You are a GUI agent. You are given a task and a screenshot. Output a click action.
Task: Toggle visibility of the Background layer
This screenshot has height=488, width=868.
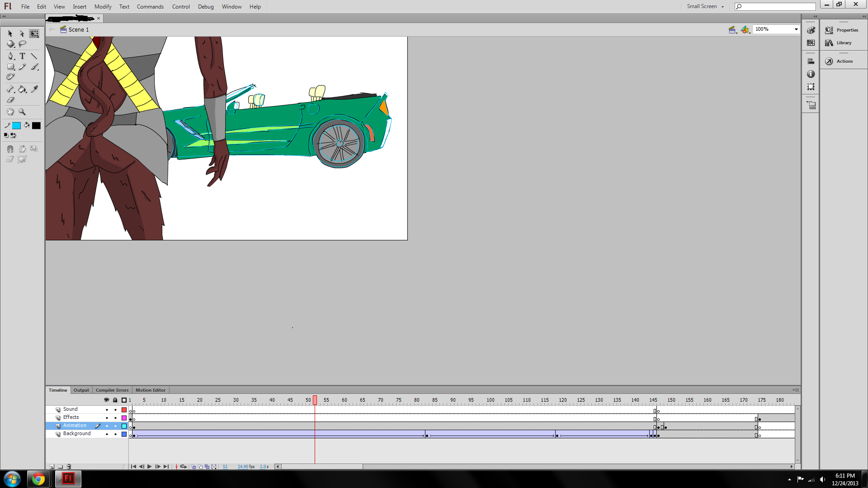[107, 434]
